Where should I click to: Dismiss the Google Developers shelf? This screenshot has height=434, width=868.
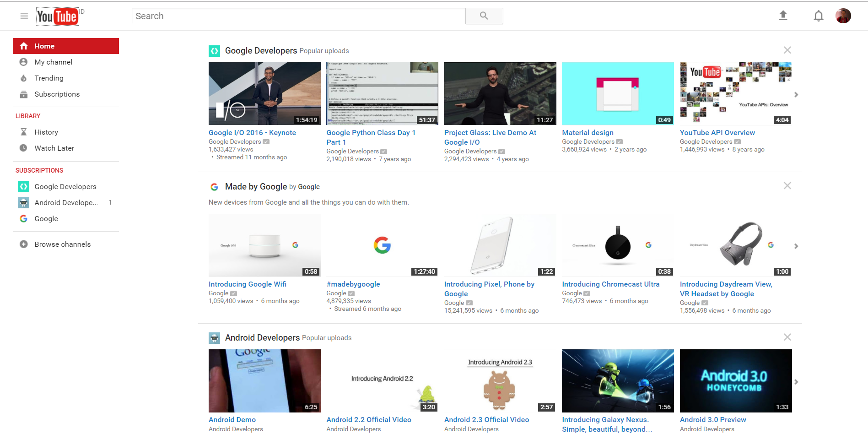click(x=787, y=50)
